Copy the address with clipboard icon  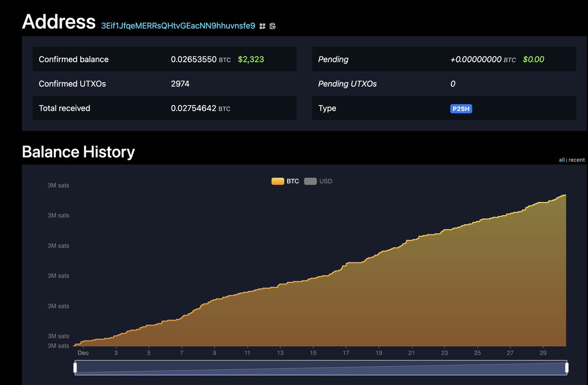tap(273, 26)
